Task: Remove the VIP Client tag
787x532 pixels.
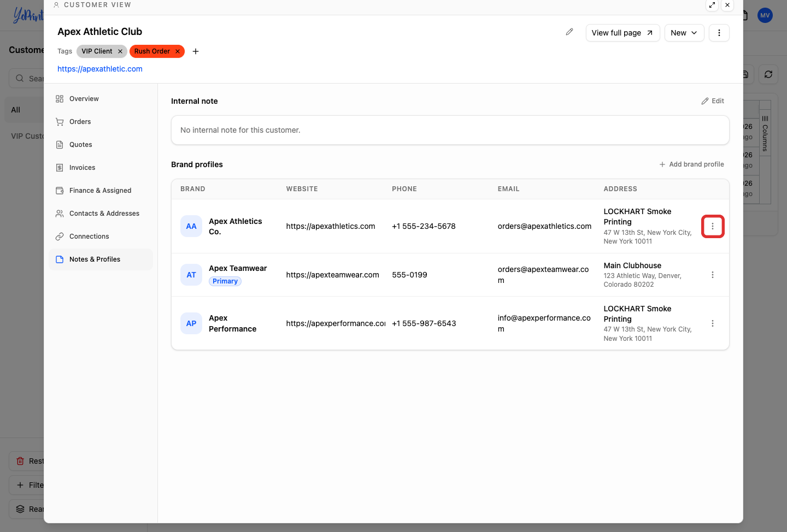Action: point(120,51)
